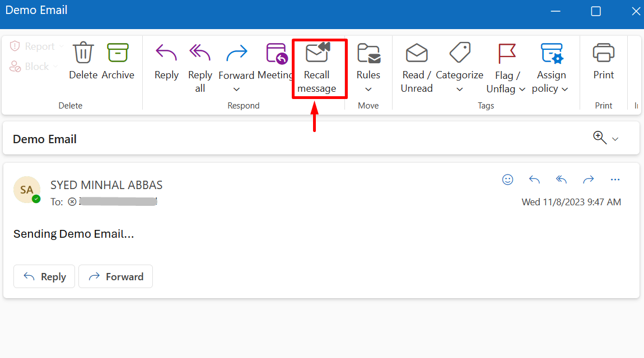The width and height of the screenshot is (644, 358).
Task: Delete the email using trash icon
Action: (83, 53)
